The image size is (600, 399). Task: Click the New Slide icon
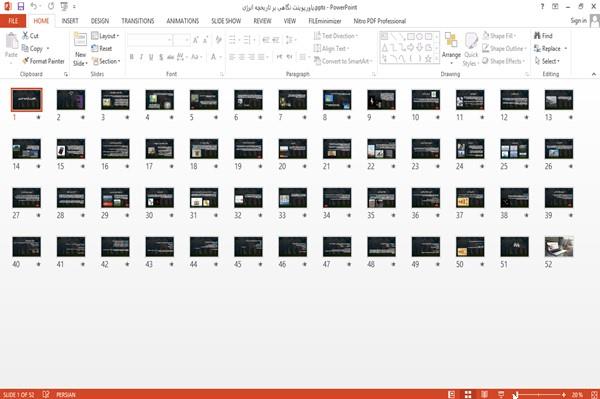pyautogui.click(x=80, y=40)
